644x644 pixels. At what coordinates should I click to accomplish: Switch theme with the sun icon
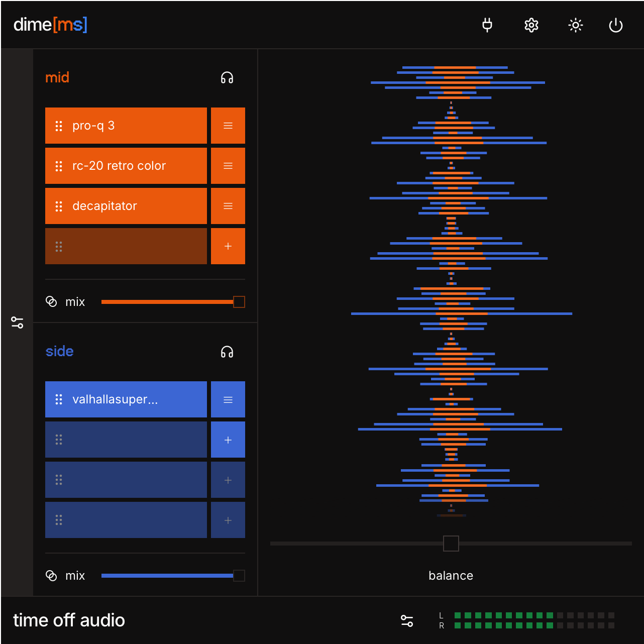pos(575,25)
